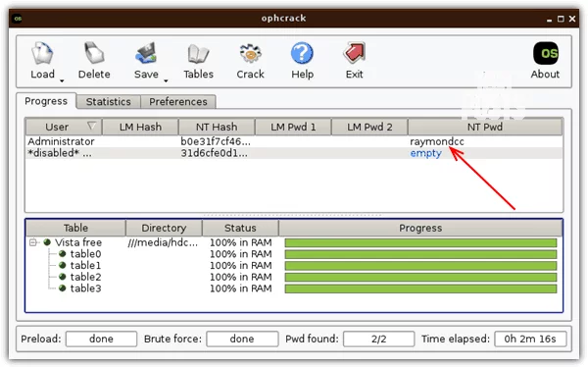588x367 pixels.
Task: Click the Status column header
Action: pyautogui.click(x=240, y=228)
